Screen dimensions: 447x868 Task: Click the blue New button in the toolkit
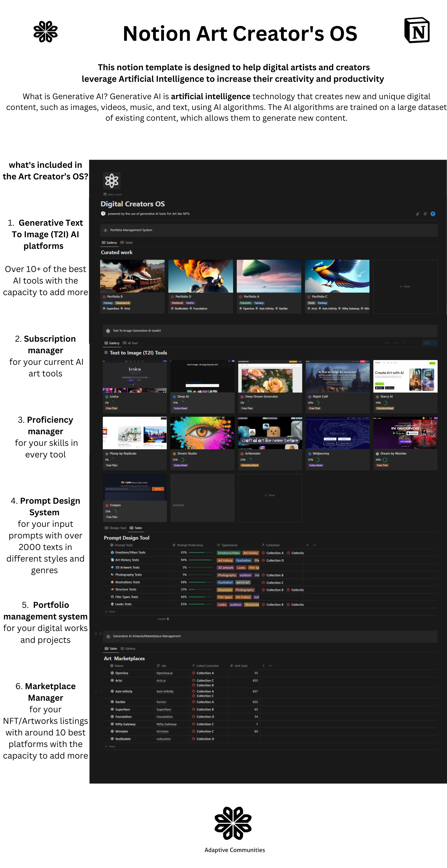(x=427, y=343)
